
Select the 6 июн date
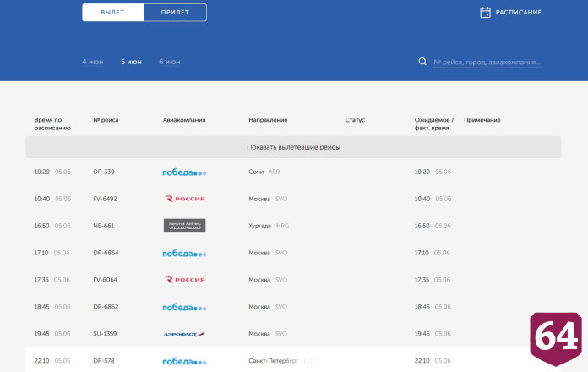point(170,62)
